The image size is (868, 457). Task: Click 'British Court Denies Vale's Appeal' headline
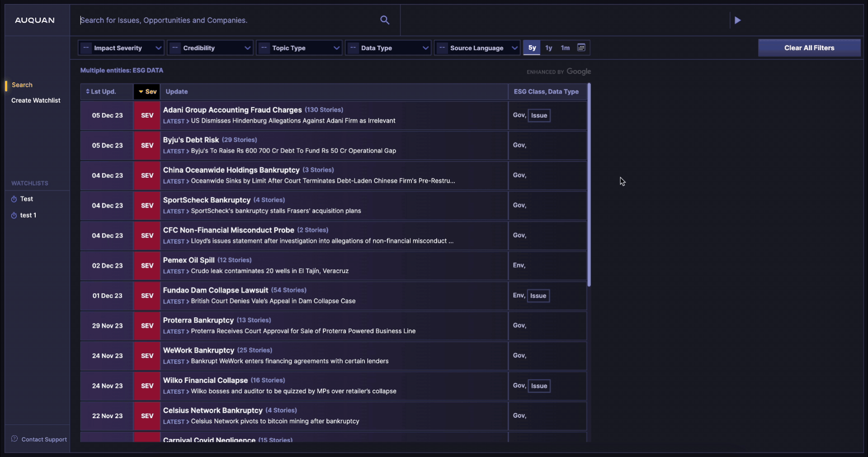273,301
